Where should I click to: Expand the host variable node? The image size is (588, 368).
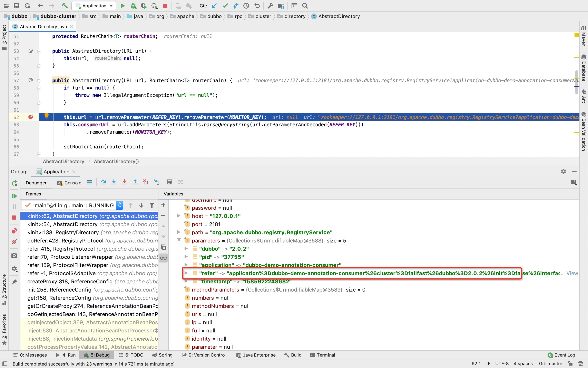point(179,216)
